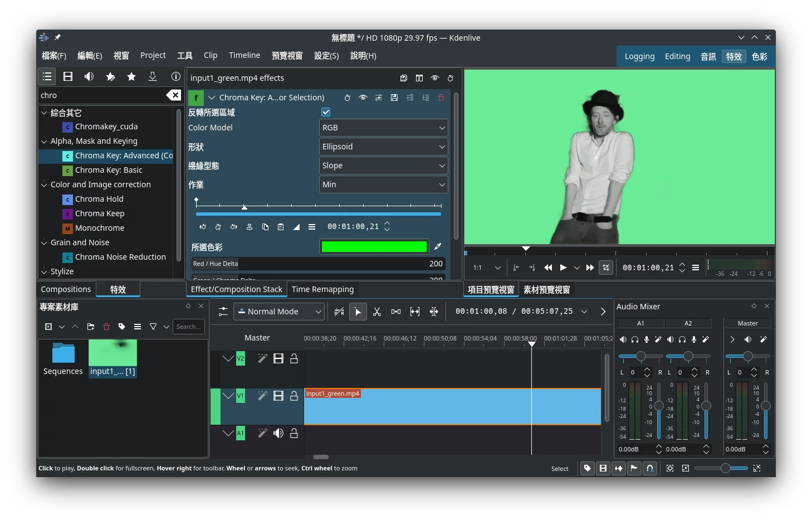The height and width of the screenshot is (520, 812).
Task: Save the effect using the disk icon
Action: pos(394,98)
